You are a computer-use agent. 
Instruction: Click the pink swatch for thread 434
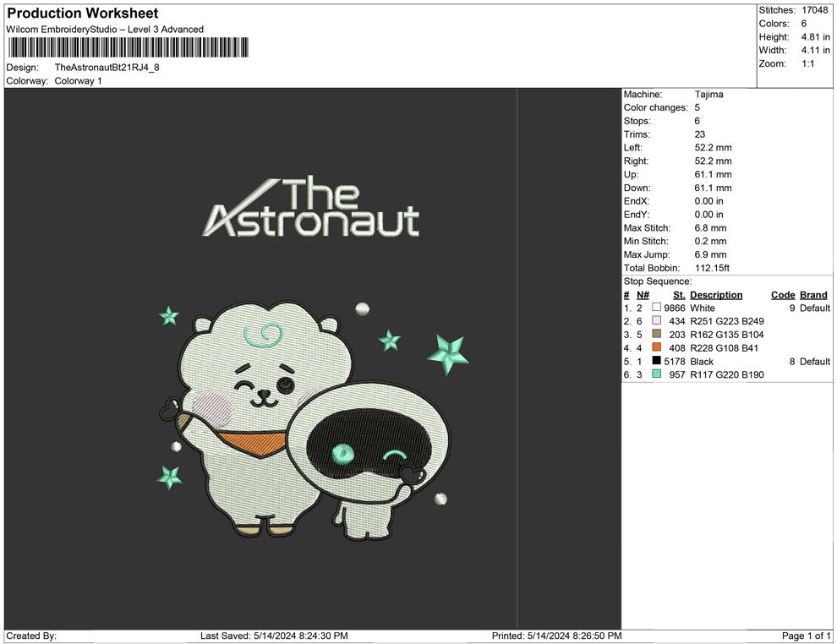[657, 320]
